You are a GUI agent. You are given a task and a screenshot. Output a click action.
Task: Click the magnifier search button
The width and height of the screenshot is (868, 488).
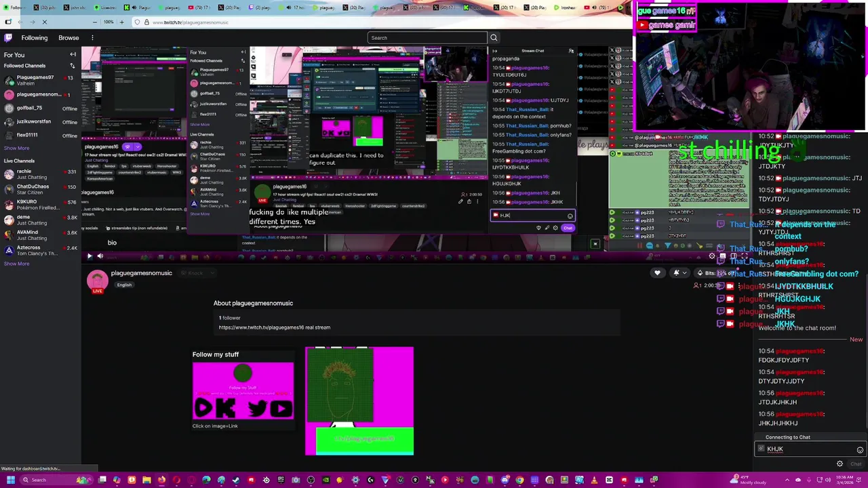494,38
